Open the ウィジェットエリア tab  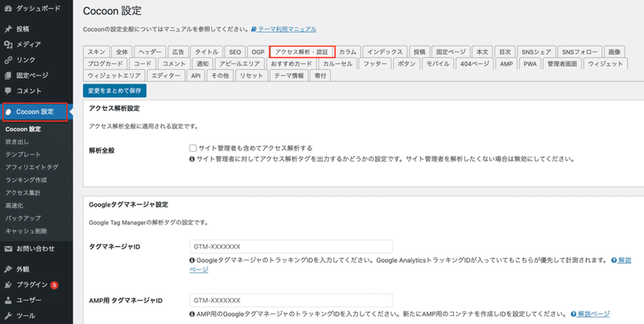pos(114,76)
